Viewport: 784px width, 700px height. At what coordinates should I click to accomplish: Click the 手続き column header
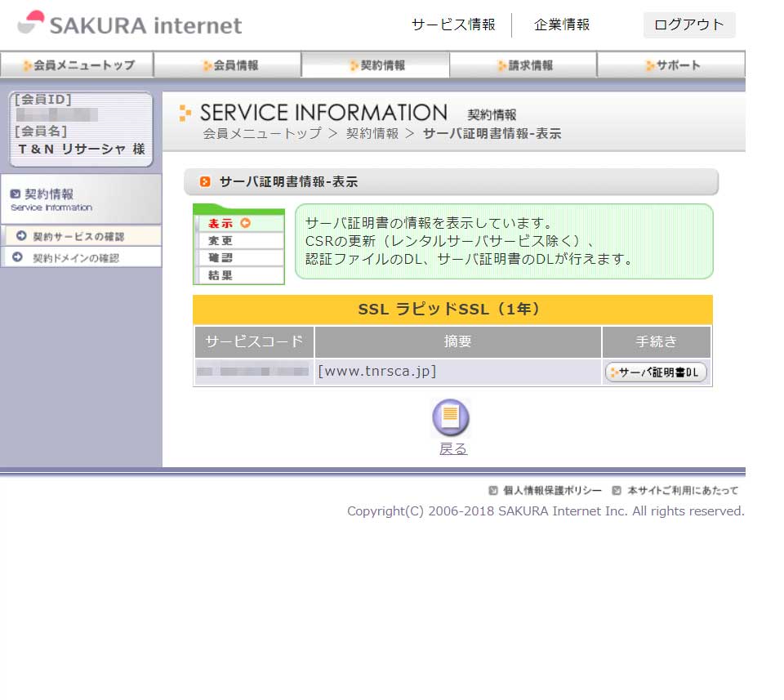tap(656, 341)
